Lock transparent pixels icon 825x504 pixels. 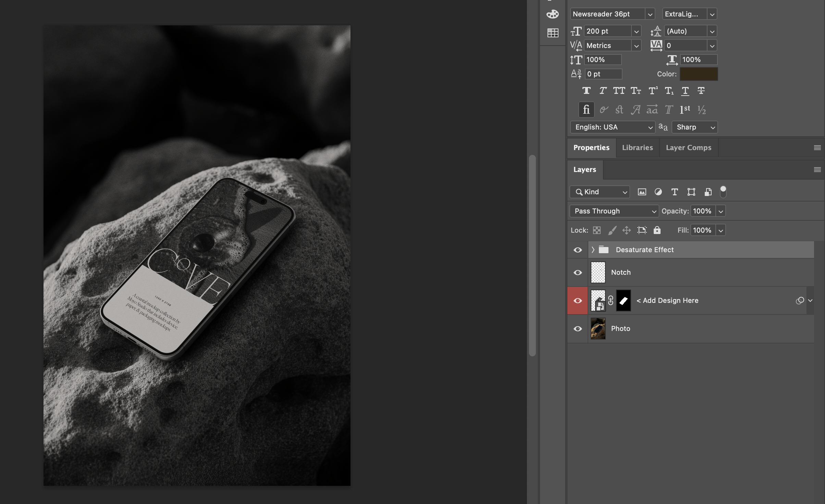[597, 230]
